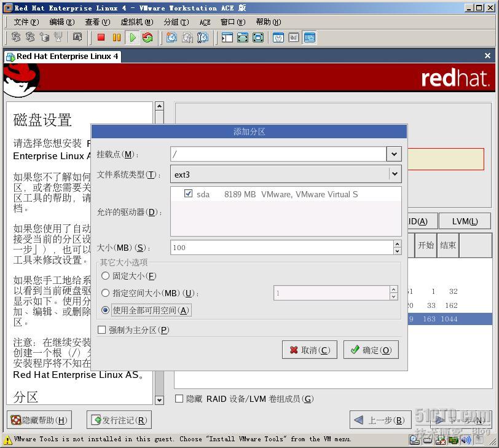Check the 隐藏 RAID 设备/LVM 卷组成员 checkbox
Image resolution: width=499 pixels, height=448 pixels.
pos(179,399)
